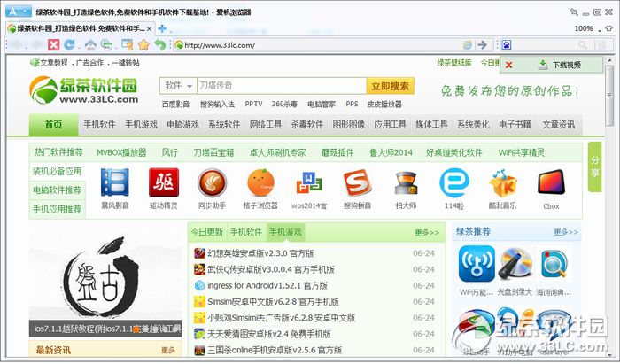Image resolution: width=620 pixels, height=364 pixels.
Task: Open the 手机软件 navigation menu item
Action: pos(99,125)
